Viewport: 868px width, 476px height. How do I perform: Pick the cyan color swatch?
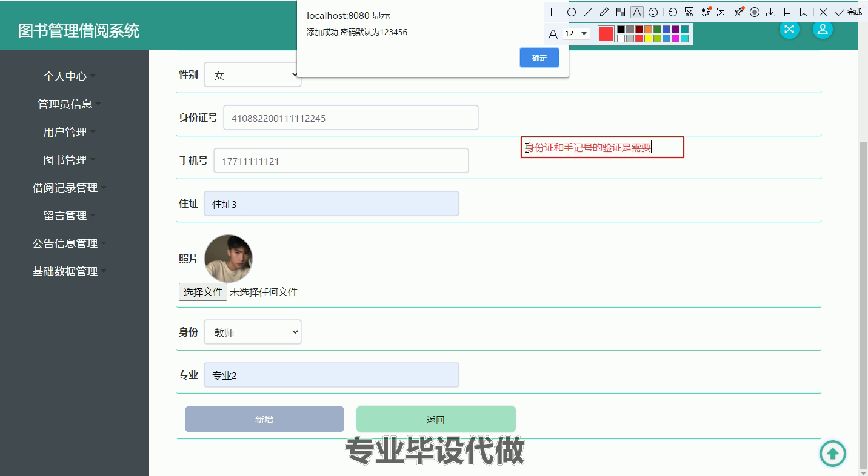coord(684,38)
